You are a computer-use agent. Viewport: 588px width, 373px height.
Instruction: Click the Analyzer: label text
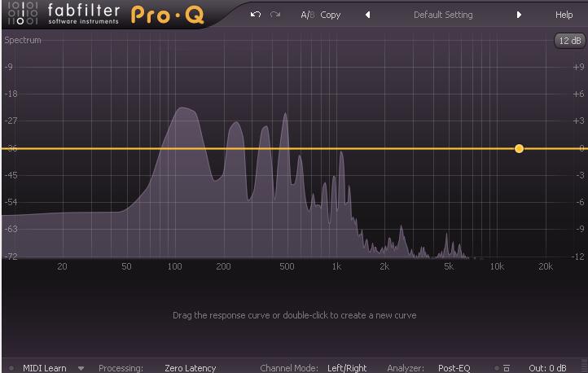(406, 368)
